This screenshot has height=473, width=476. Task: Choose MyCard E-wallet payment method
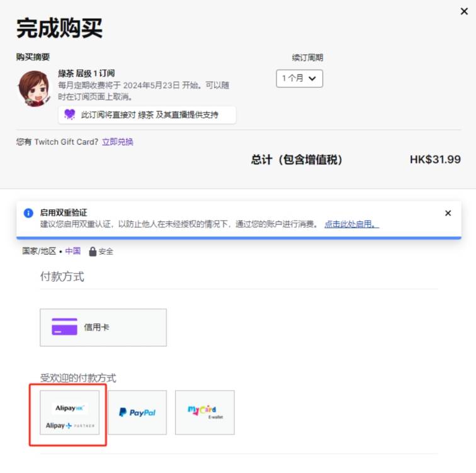(x=205, y=413)
